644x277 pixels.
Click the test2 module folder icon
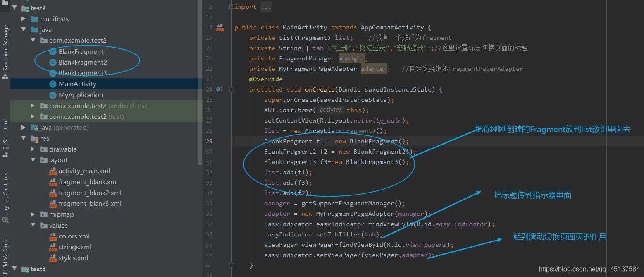tap(25, 8)
